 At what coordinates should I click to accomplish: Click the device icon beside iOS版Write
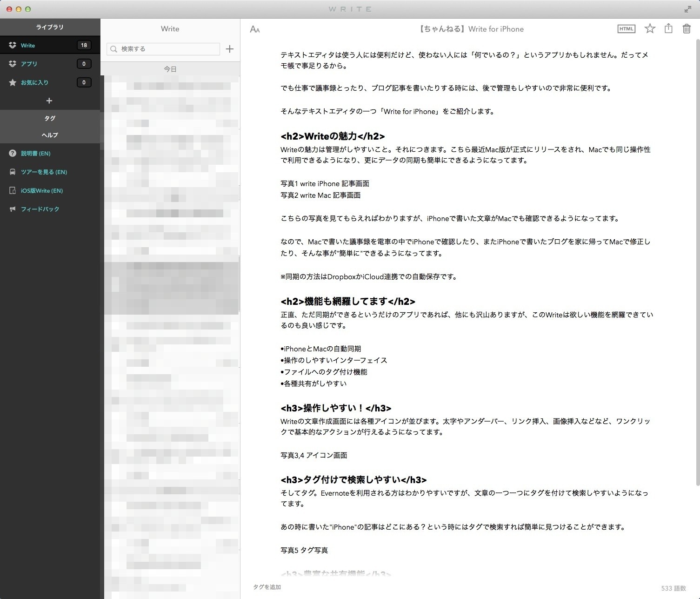(x=13, y=190)
